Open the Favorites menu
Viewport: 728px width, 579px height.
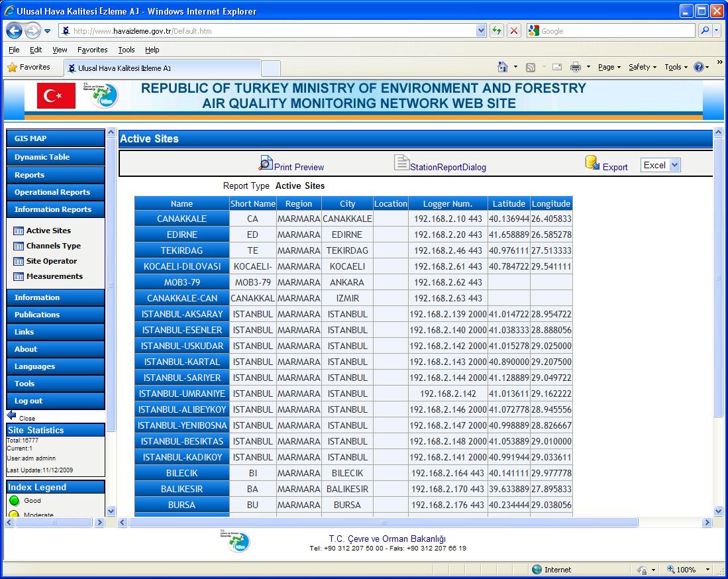pos(92,49)
